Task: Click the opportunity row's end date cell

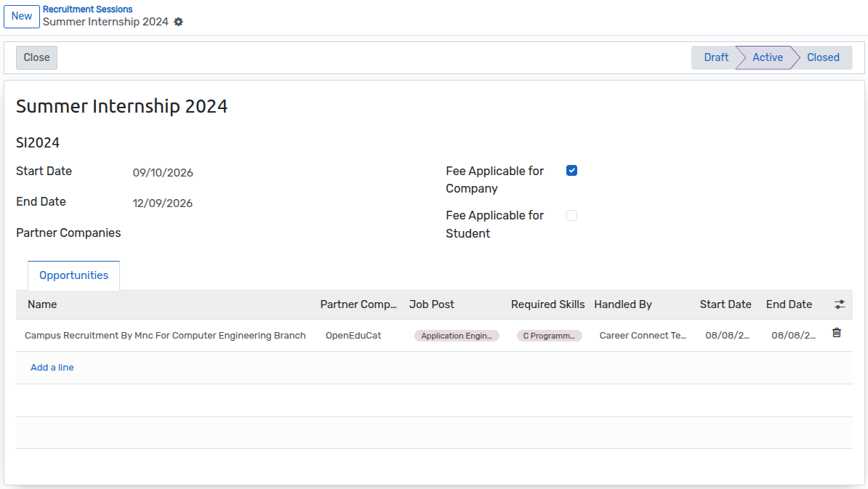Action: click(793, 335)
